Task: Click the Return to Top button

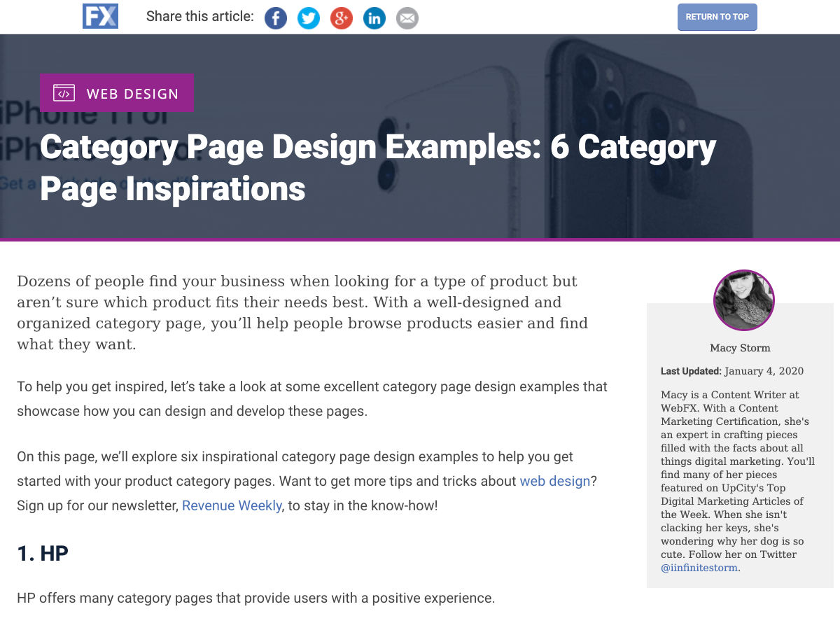Action: [717, 17]
